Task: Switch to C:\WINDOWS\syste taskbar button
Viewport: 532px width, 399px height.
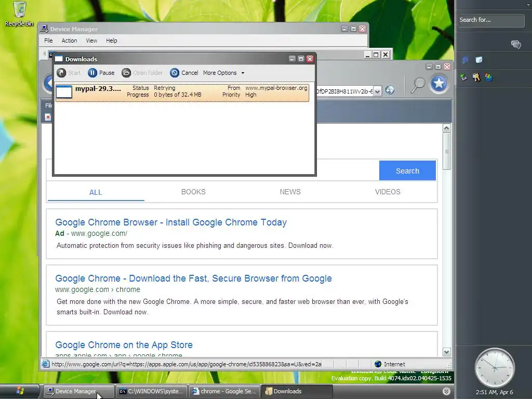Action: (x=152, y=391)
